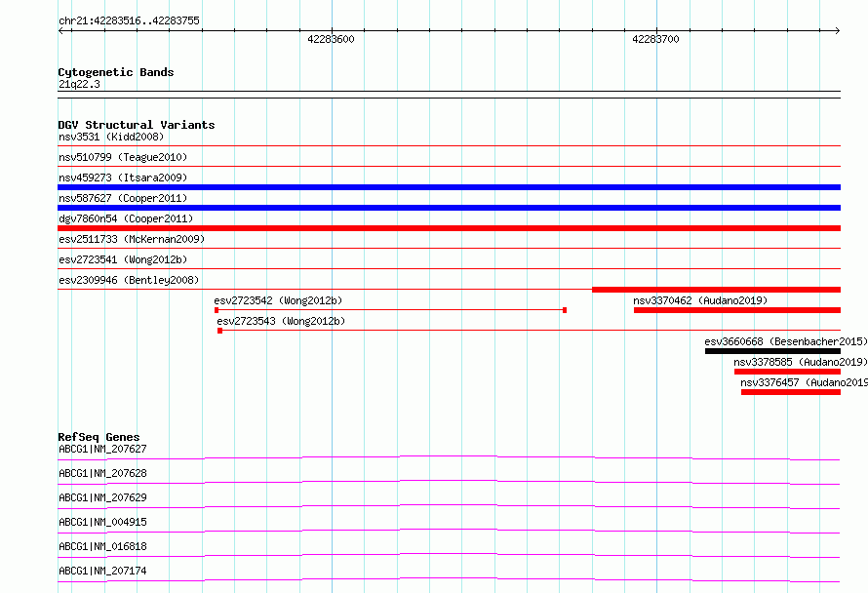This screenshot has width=868, height=593.
Task: Open the nsv587627 (Cooper2011) label
Action: click(x=123, y=198)
